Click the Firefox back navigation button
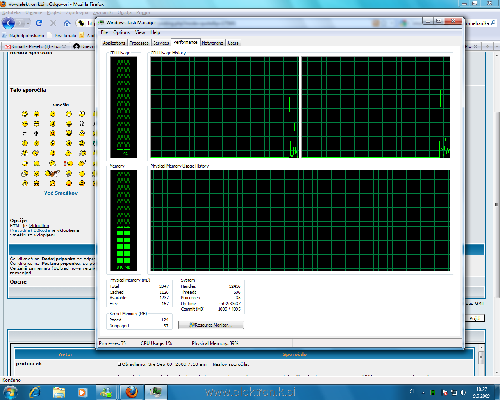The image size is (500, 400). [x=9, y=23]
